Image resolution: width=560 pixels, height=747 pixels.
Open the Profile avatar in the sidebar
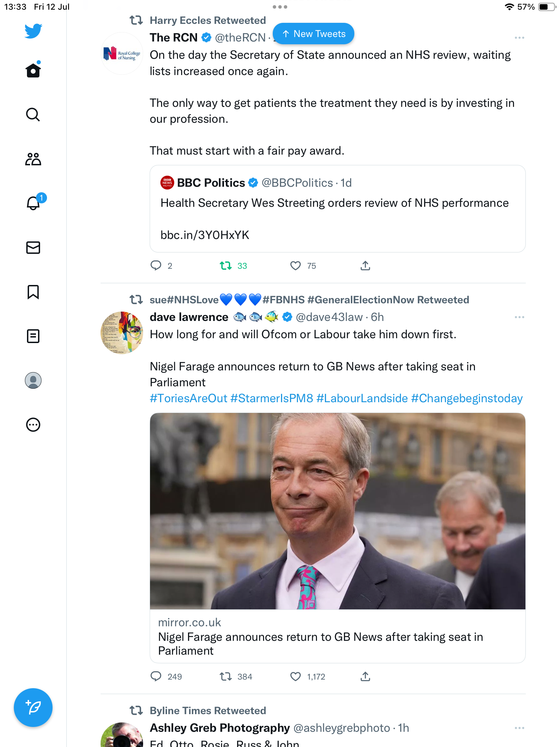(x=33, y=380)
